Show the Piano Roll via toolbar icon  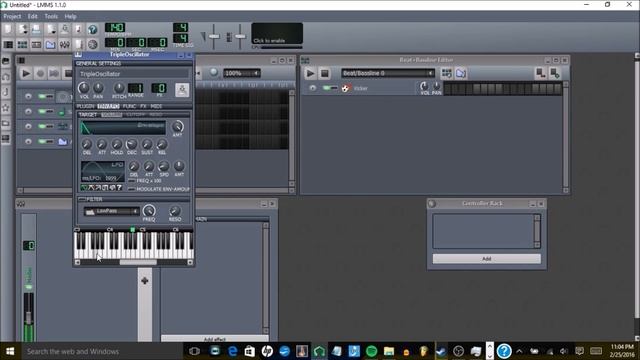coord(36,44)
